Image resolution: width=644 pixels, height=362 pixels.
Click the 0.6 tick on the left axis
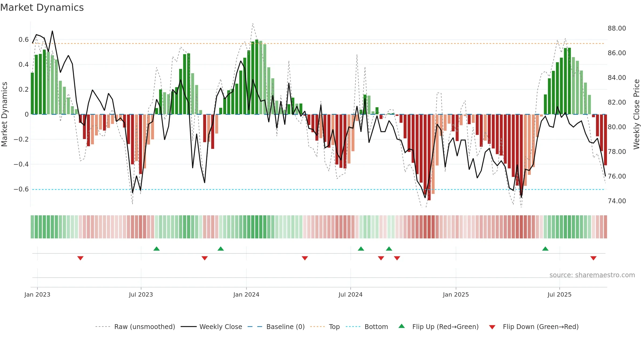pyautogui.click(x=24, y=40)
